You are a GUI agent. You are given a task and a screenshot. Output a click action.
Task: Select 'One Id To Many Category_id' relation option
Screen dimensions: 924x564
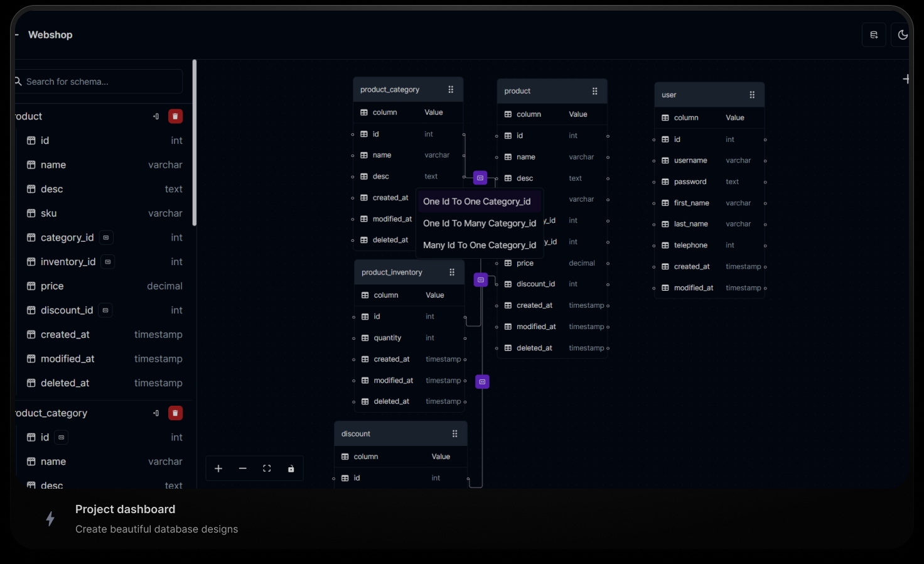480,224
